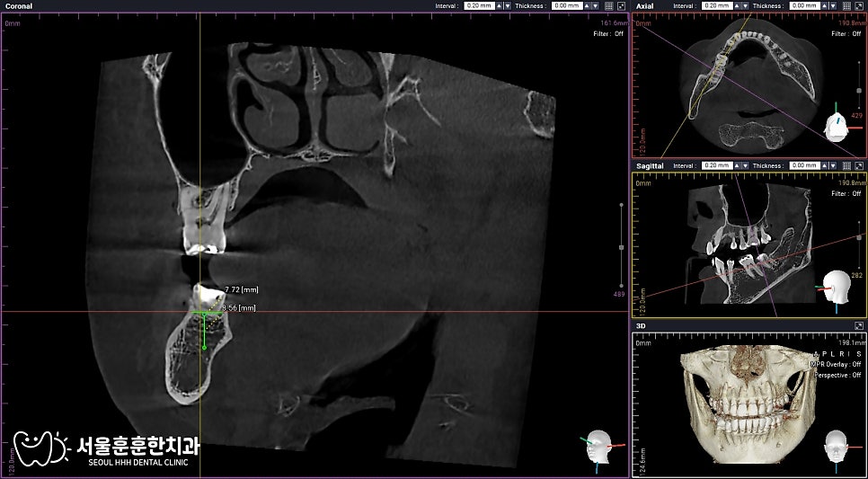
Task: Expand the 3D view to full size
Action: pos(859,326)
